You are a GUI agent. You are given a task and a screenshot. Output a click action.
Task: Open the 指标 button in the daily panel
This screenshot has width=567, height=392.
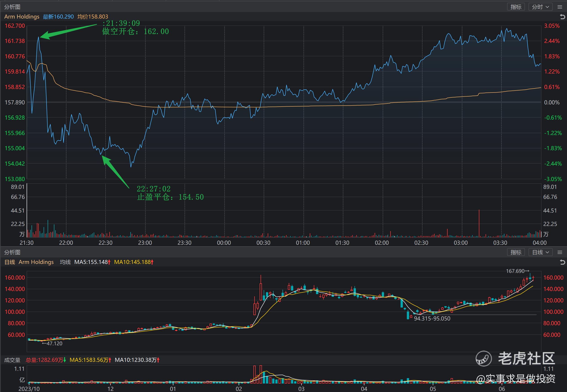516,252
